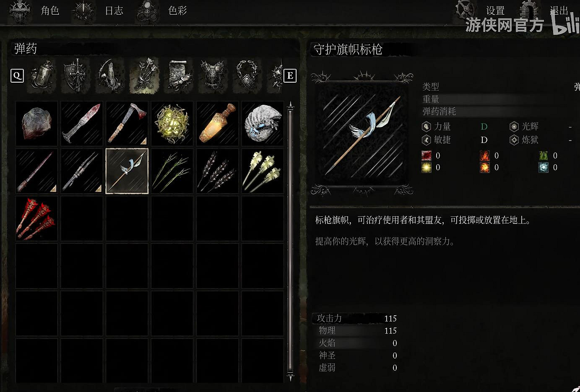Select the bloody throwing axe item
This screenshot has height=392, width=580.
(x=127, y=124)
